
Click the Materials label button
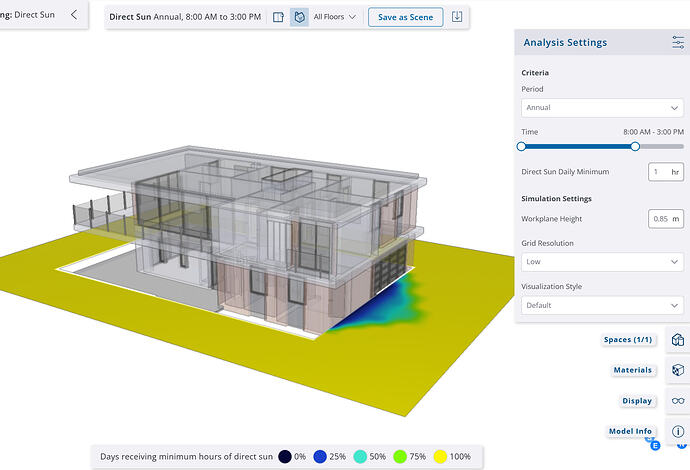(x=633, y=370)
